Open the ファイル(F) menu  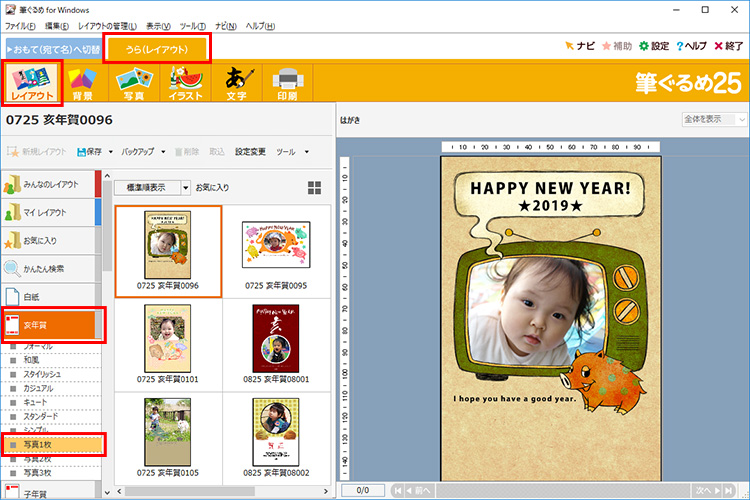pyautogui.click(x=20, y=25)
